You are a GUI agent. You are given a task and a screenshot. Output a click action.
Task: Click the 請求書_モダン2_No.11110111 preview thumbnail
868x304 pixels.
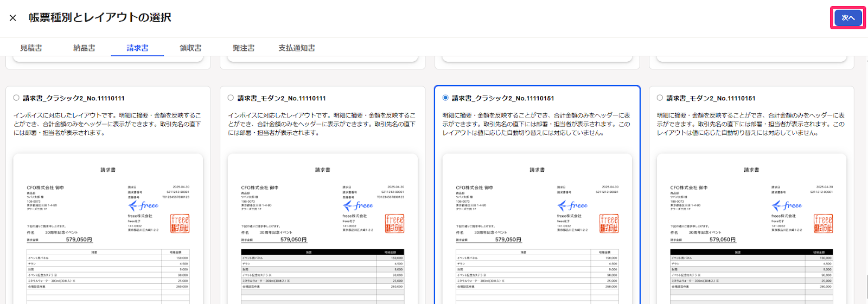point(323,229)
